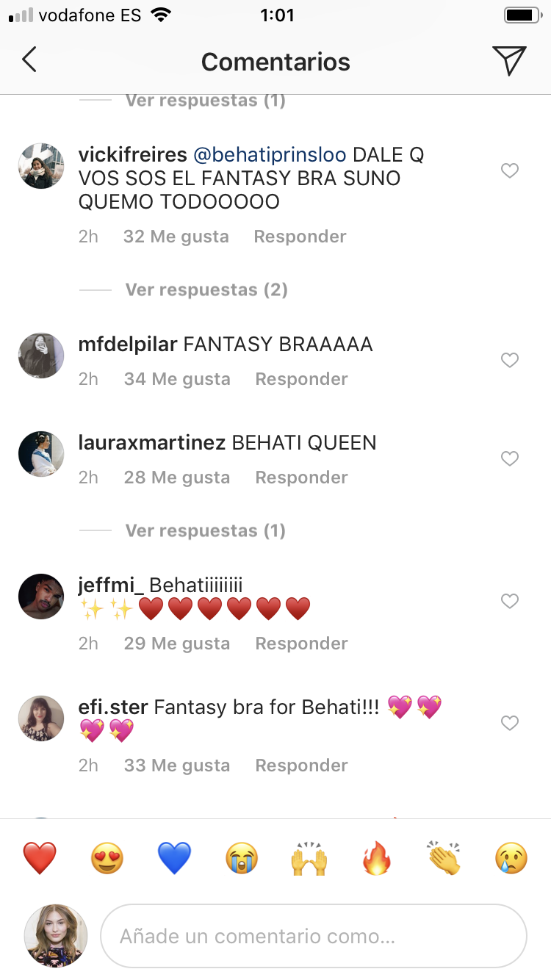Open the @behatiprinsloo mention link
The height and width of the screenshot is (980, 551).
coord(270,156)
